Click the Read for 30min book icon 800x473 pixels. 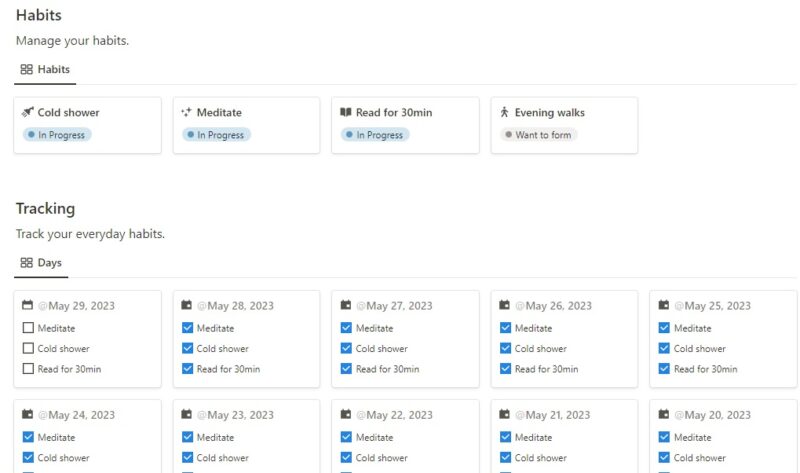346,112
